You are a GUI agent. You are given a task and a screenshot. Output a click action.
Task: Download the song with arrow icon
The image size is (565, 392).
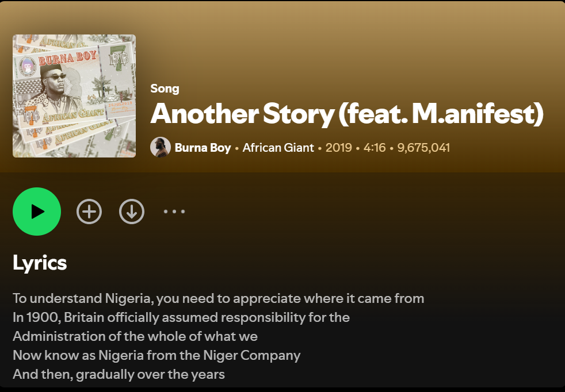pyautogui.click(x=132, y=212)
